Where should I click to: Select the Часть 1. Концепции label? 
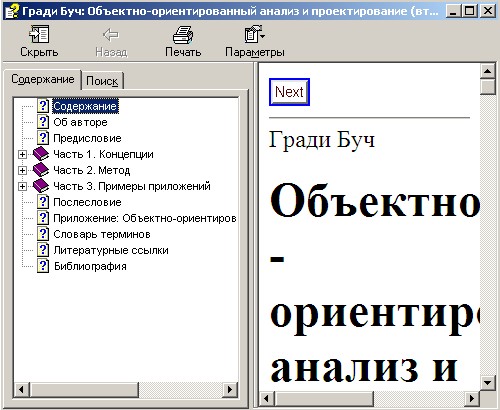tap(103, 154)
